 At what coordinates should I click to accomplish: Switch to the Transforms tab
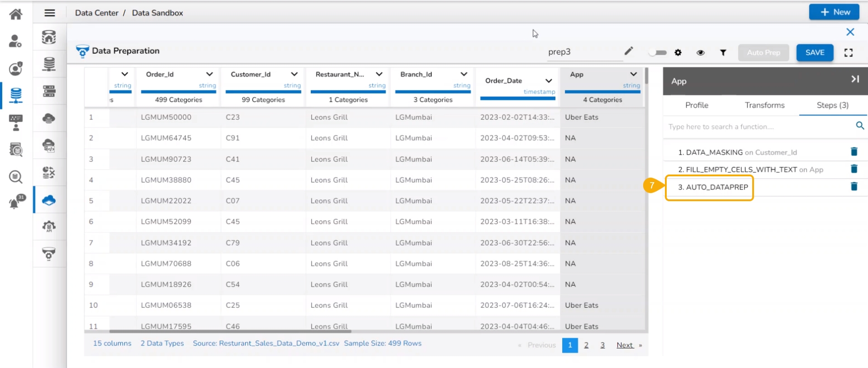pos(764,105)
